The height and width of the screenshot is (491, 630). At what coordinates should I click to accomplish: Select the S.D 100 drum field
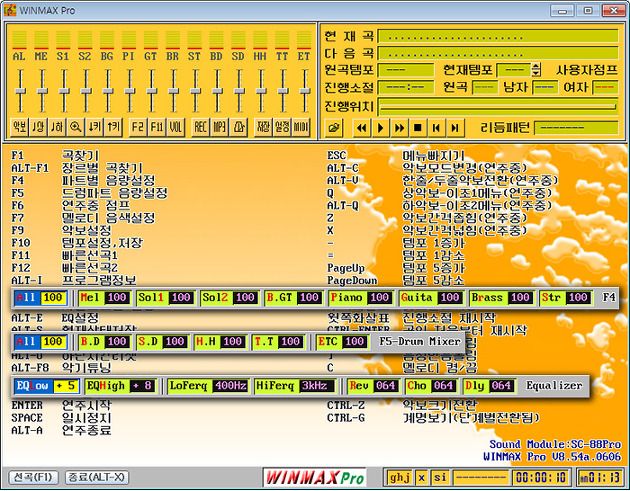point(162,342)
